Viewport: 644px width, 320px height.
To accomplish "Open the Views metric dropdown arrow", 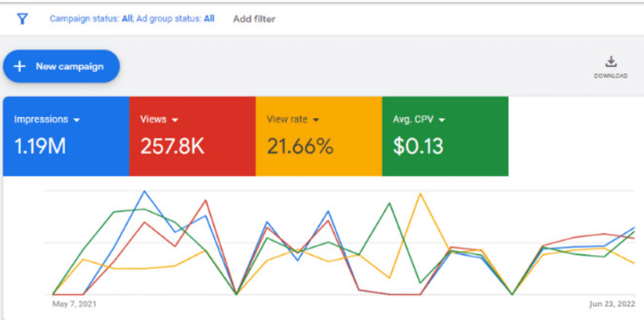I will click(x=175, y=120).
